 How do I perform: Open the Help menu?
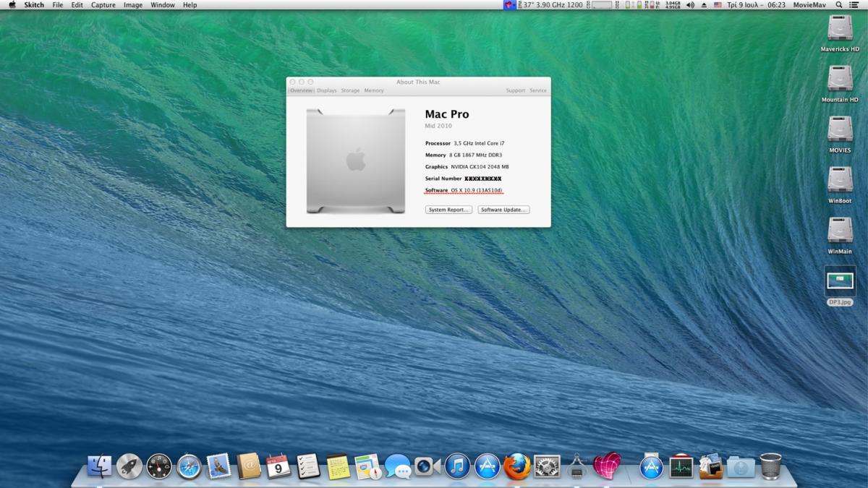[x=190, y=5]
